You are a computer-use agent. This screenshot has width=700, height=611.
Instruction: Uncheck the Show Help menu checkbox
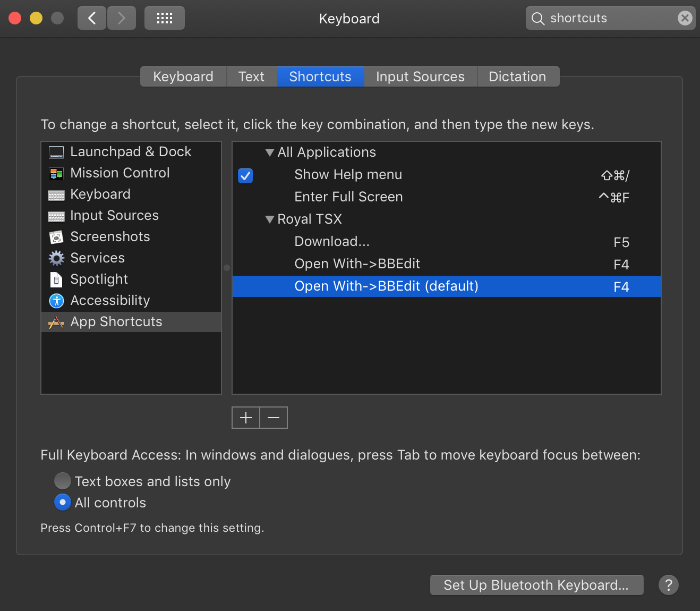tap(245, 175)
